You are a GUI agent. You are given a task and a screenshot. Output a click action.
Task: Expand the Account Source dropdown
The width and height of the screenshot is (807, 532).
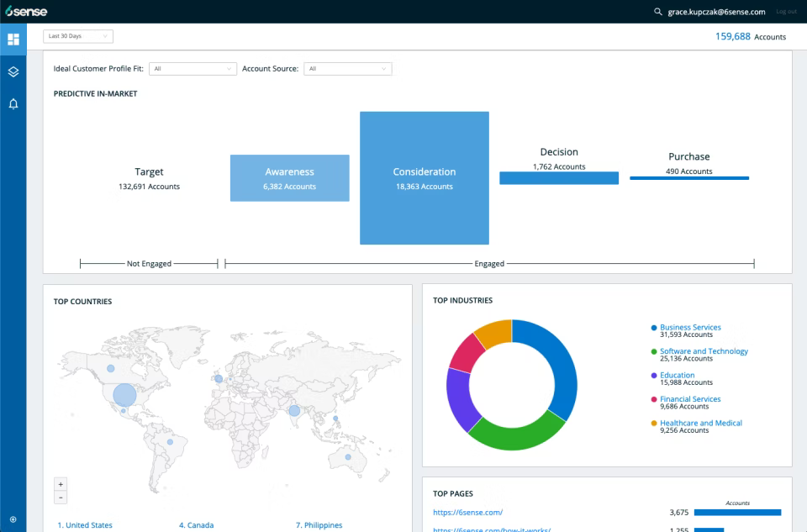tap(348, 68)
